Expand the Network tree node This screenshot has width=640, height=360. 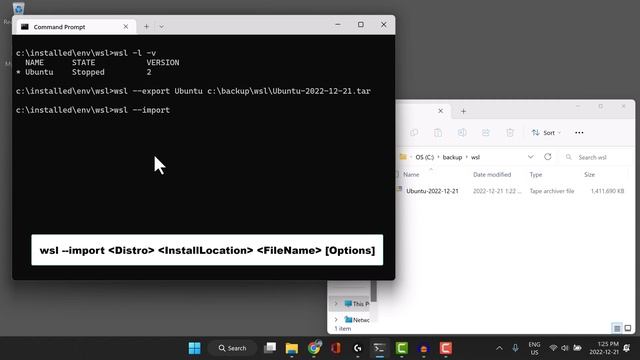click(x=336, y=320)
